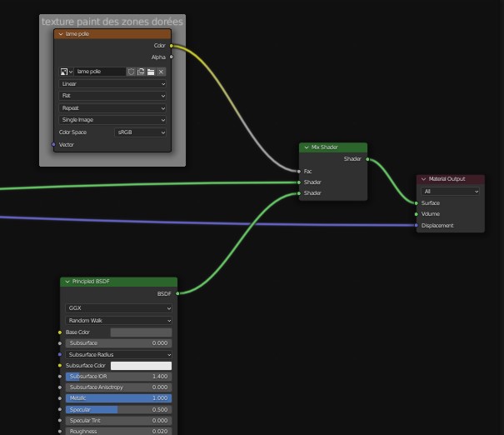This screenshot has height=435, width=504.
Task: Select the Principled BSDF node title
Action: point(91,282)
